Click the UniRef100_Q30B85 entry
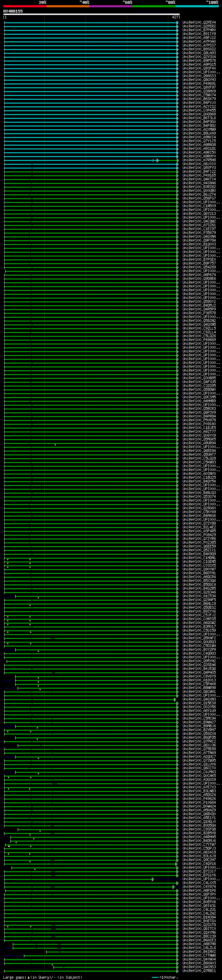 199,378
